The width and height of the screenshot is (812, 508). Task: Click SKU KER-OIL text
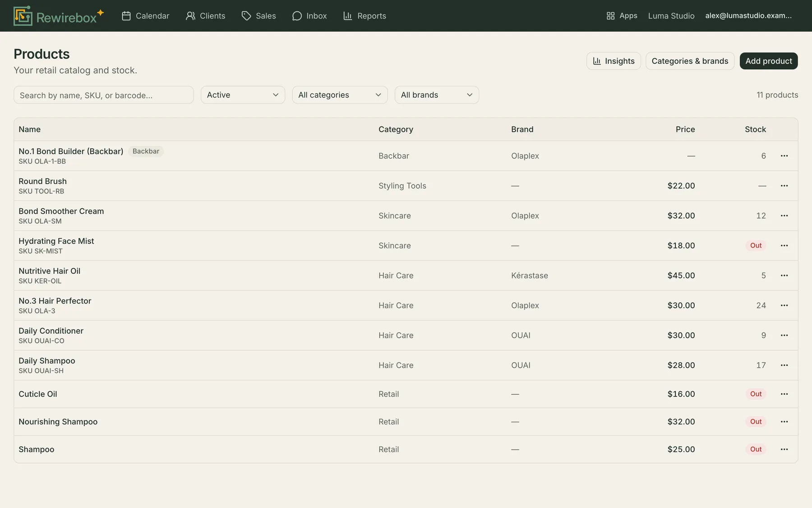(x=40, y=281)
